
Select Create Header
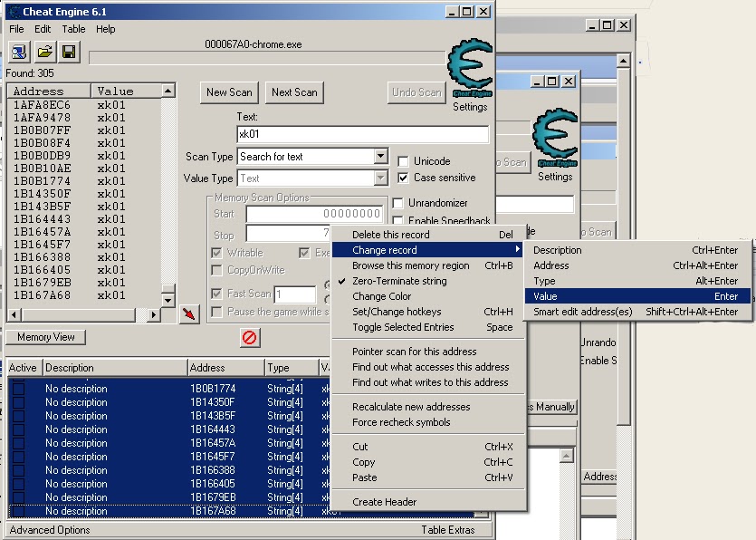pyautogui.click(x=427, y=502)
